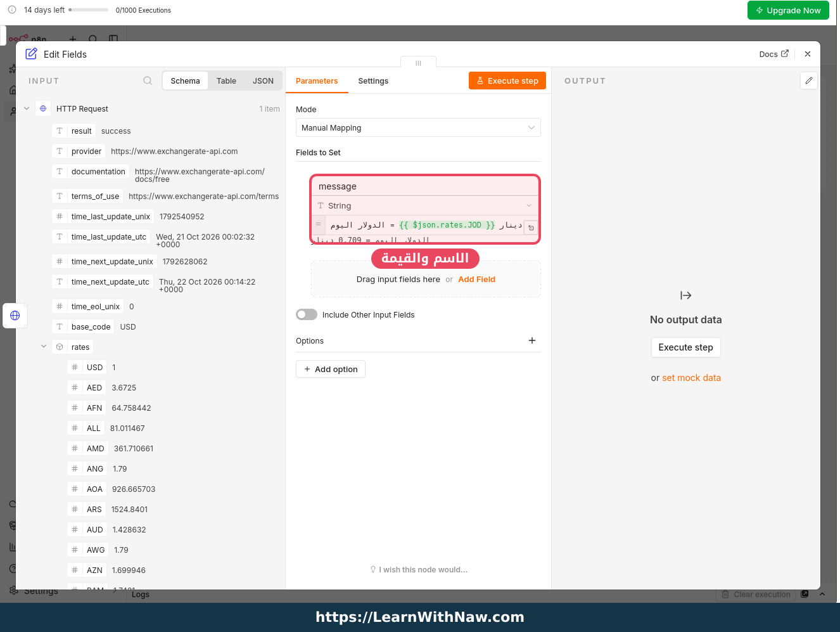Grab the panel drag handle at top center
Image resolution: width=840 pixels, height=632 pixels.
(x=418, y=63)
